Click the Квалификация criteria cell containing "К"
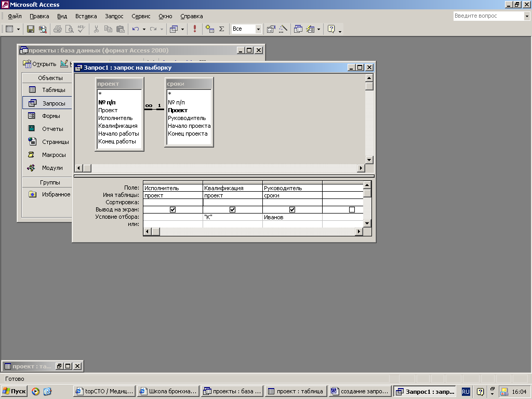The image size is (532, 399). (233, 217)
